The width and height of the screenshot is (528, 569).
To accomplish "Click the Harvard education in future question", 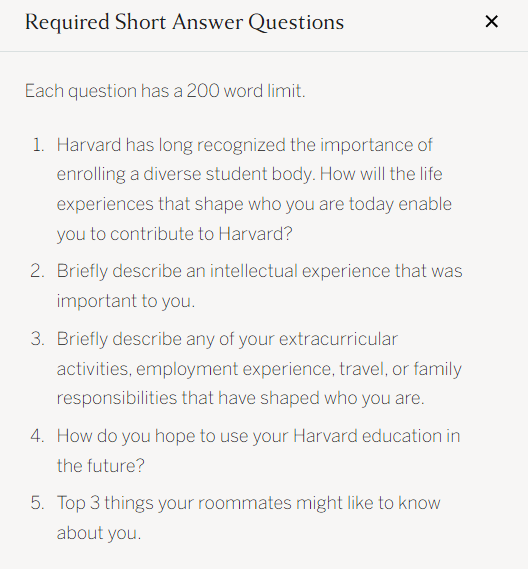I will pos(258,451).
